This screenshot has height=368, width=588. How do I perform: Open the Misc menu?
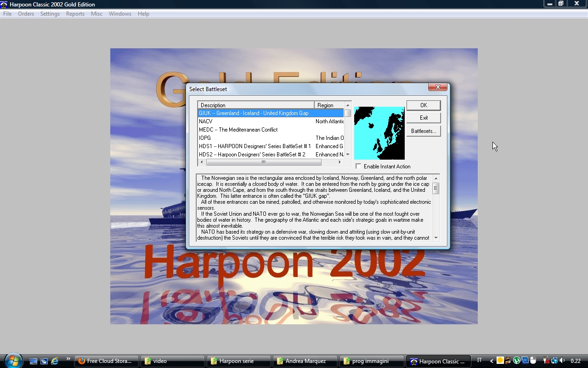click(x=96, y=14)
